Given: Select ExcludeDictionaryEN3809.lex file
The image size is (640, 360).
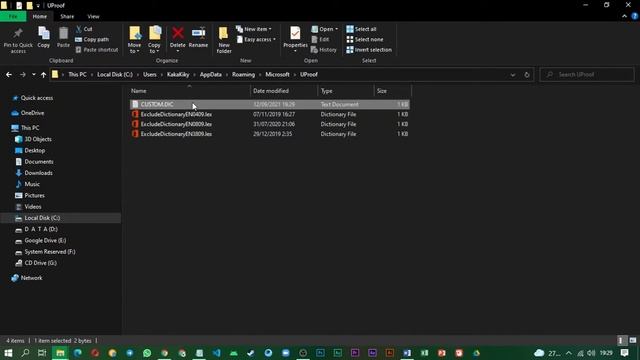Looking at the screenshot, I should point(269,134).
